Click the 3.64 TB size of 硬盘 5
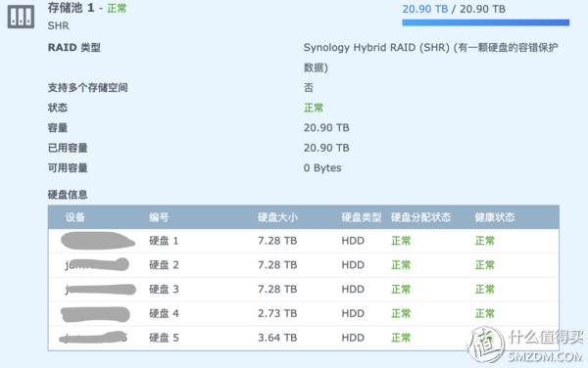The width and height of the screenshot is (588, 368). [277, 338]
